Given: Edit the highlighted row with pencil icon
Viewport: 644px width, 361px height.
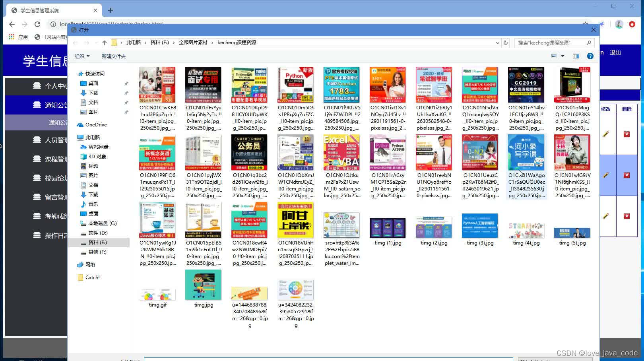Looking at the screenshot, I should point(606,175).
